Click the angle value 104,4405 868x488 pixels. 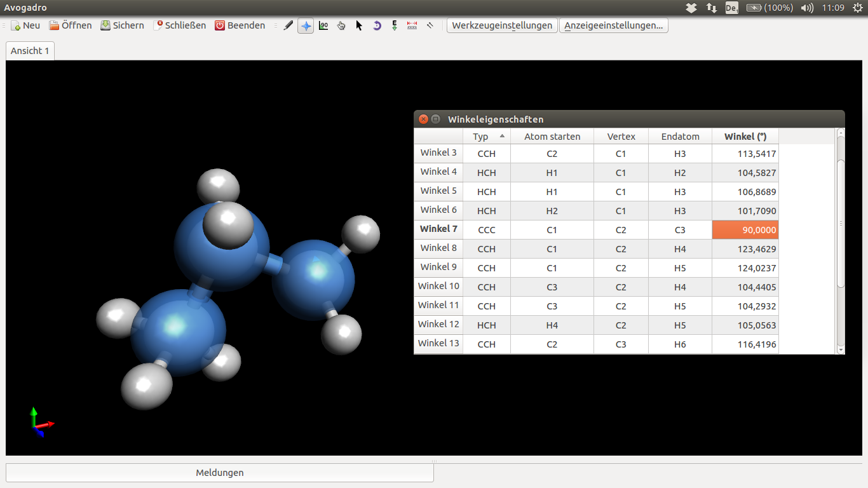(x=745, y=287)
